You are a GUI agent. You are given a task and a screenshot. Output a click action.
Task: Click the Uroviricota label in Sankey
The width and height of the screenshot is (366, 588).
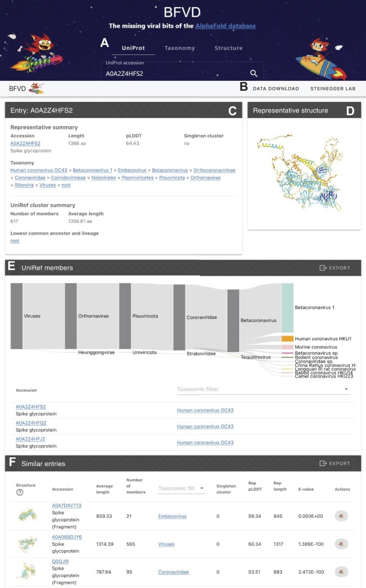pos(144,352)
